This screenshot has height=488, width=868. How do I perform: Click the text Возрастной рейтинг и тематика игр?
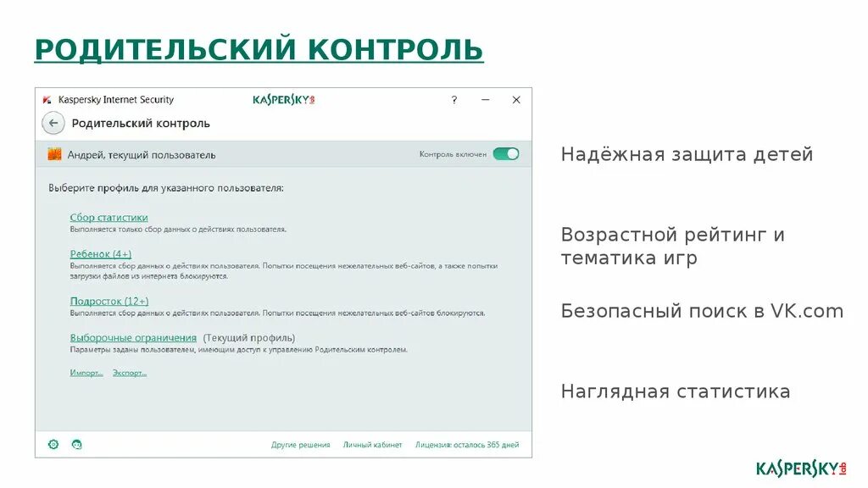click(x=672, y=246)
